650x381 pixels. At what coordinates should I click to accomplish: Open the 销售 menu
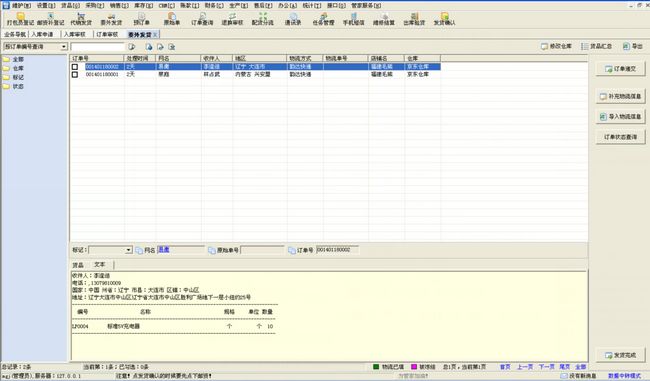(119, 5)
